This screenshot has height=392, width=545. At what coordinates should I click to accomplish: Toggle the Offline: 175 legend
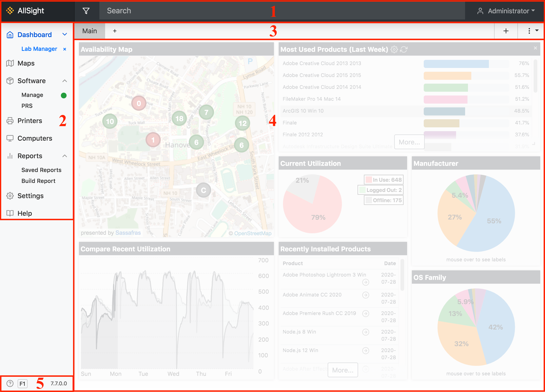coord(384,200)
